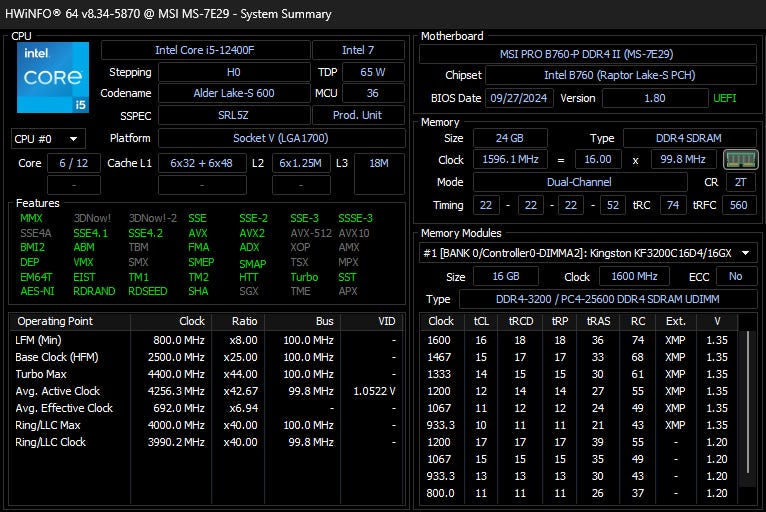Click the 1.0522 V VID value
Viewport: 766px width, 512px height.
pos(374,391)
